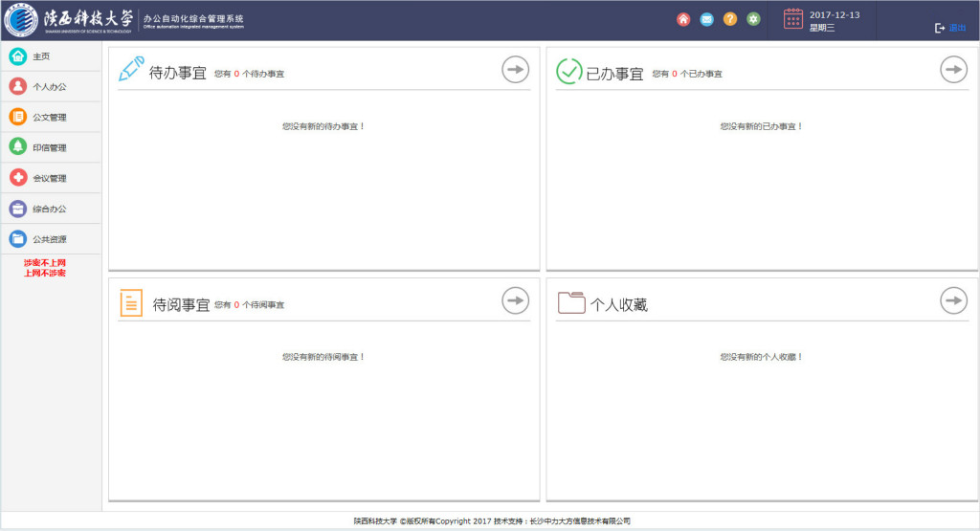The height and width of the screenshot is (531, 980).
Task: Click the 待办事宜 pencil icon
Action: 131,70
